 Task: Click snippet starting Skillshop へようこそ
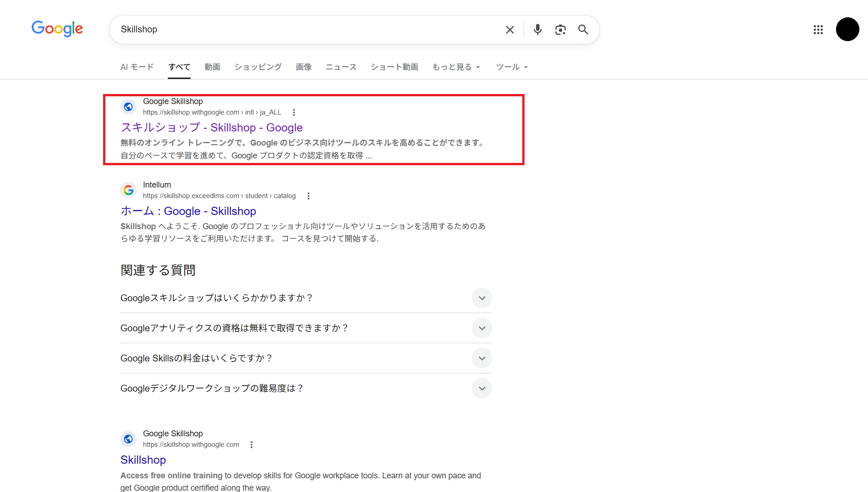[303, 232]
